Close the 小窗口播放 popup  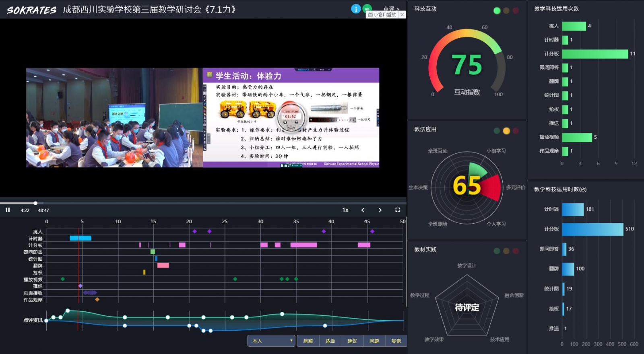coord(402,14)
